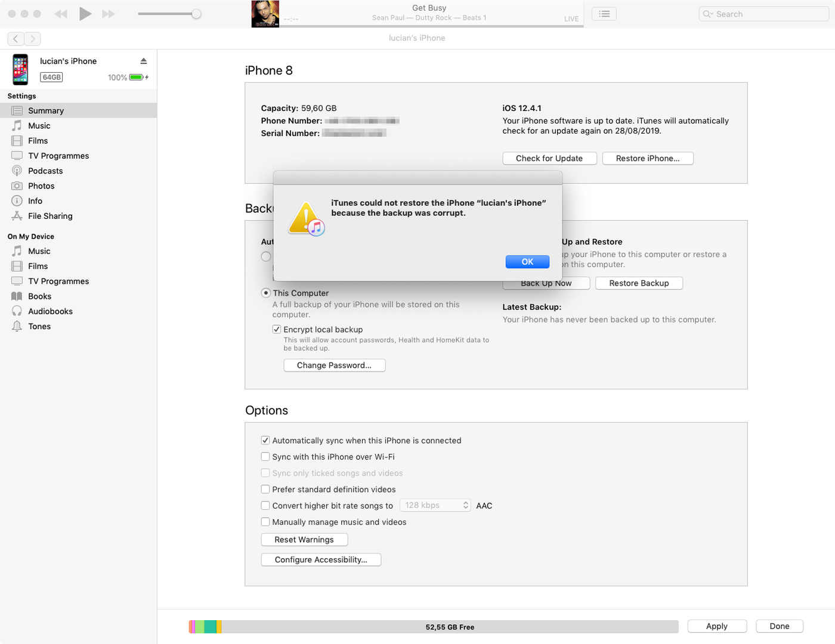Image resolution: width=835 pixels, height=644 pixels.
Task: Open Audiobooks under On My Device
Action: tap(50, 311)
